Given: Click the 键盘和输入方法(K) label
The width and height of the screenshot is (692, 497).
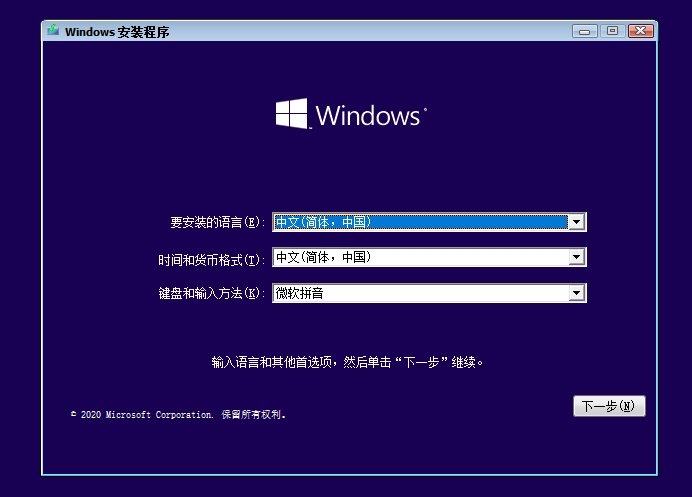Looking at the screenshot, I should [x=211, y=293].
